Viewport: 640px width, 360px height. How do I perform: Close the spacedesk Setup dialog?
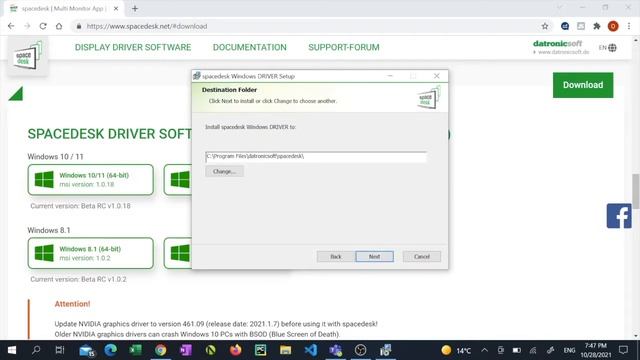[x=437, y=76]
